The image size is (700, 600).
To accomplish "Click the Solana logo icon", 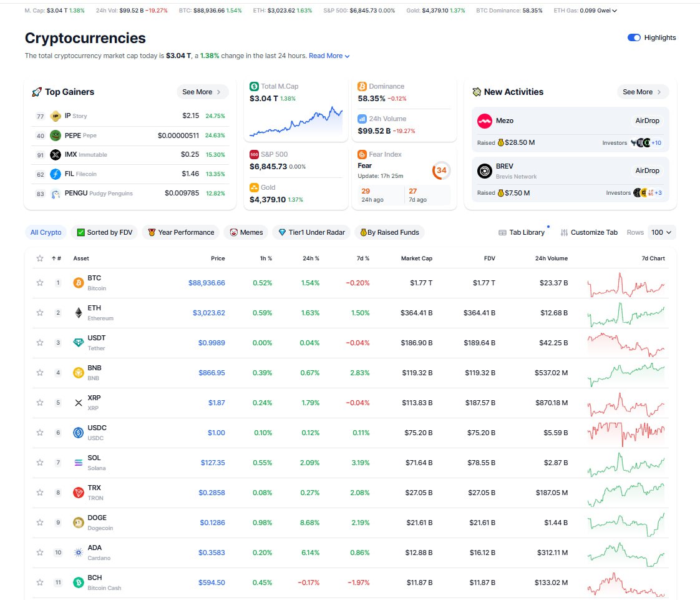I will (x=78, y=463).
